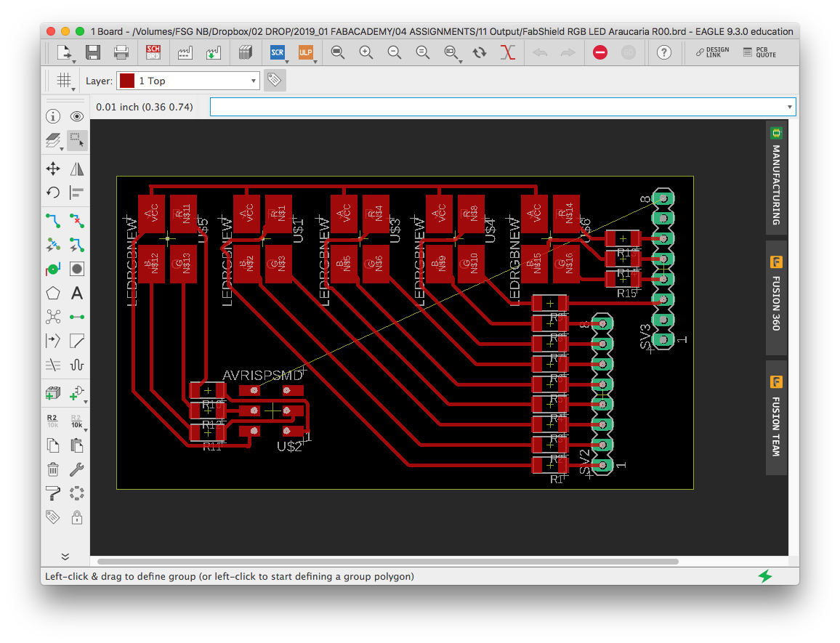The height and width of the screenshot is (643, 840).
Task: Select the Move tool
Action: click(x=52, y=169)
